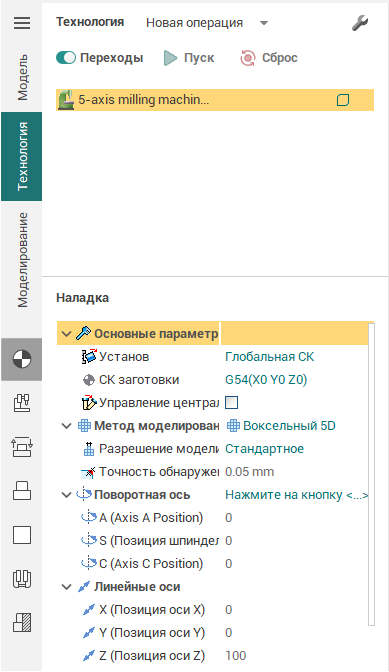Image resolution: width=389 pixels, height=672 pixels.
Task: Select the coordinate system sidebar icon
Action: pos(21,359)
